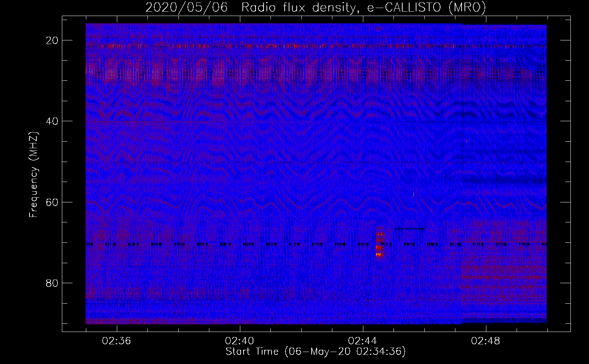Click the 60 frequency tick label
The height and width of the screenshot is (364, 589).
[x=52, y=202]
